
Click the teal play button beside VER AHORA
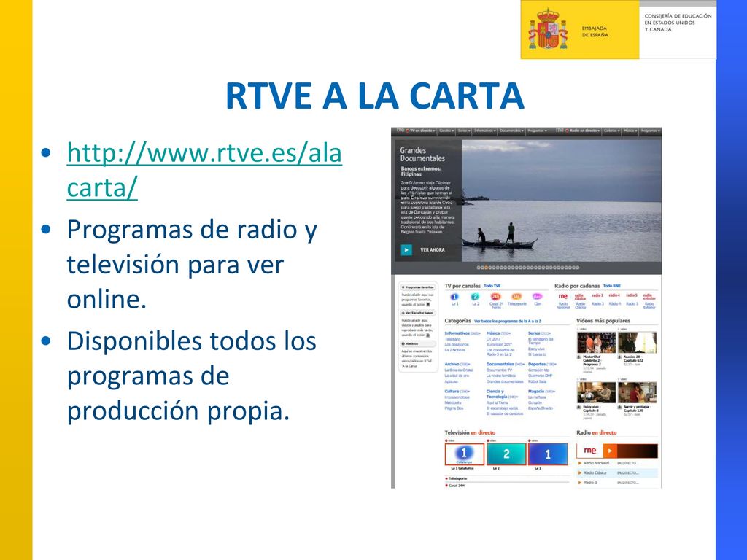click(x=406, y=249)
